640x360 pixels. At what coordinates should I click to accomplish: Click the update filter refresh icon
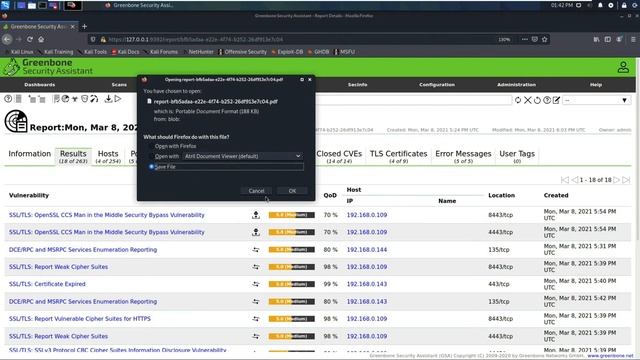click(x=518, y=100)
